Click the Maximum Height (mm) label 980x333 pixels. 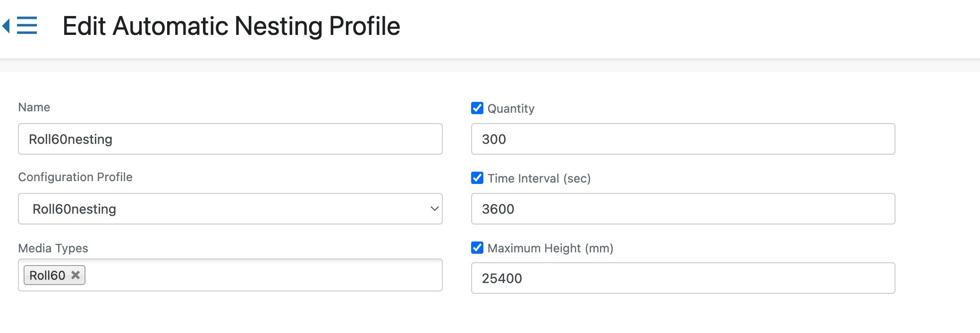coord(550,248)
